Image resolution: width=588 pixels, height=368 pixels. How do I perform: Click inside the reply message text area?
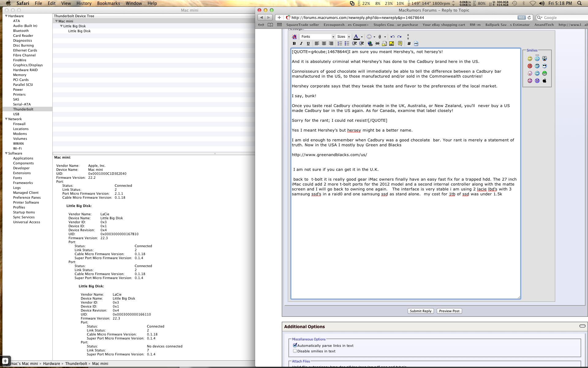point(405,174)
